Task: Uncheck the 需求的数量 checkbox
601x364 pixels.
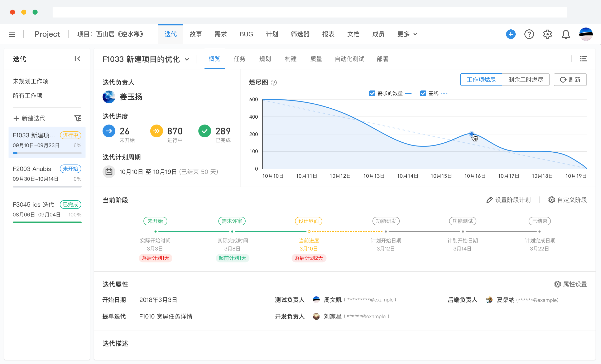Action: click(x=372, y=93)
